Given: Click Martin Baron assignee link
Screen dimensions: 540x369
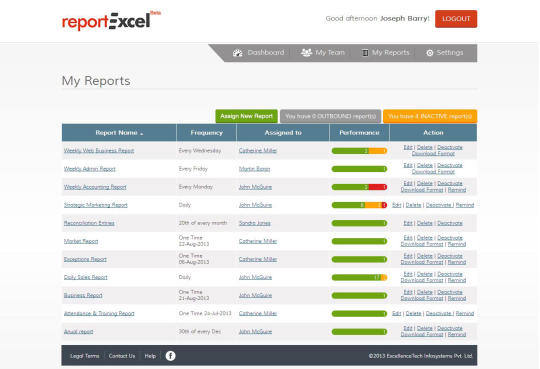Looking at the screenshot, I should pos(255,169).
